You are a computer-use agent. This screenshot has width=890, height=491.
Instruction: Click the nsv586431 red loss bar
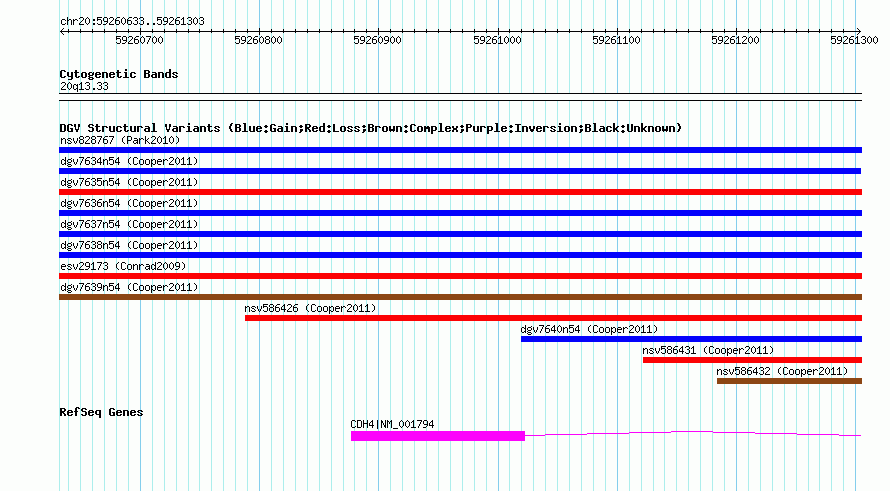pyautogui.click(x=753, y=360)
